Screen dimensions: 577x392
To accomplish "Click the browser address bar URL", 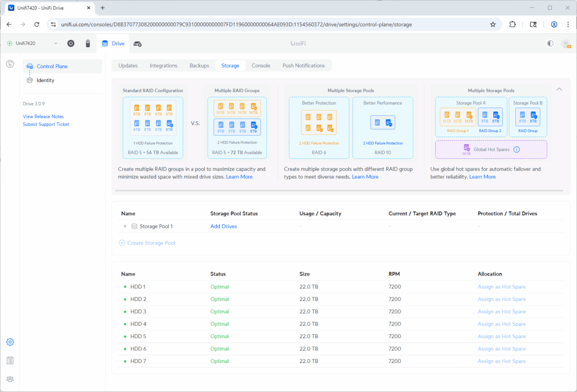I will [237, 24].
